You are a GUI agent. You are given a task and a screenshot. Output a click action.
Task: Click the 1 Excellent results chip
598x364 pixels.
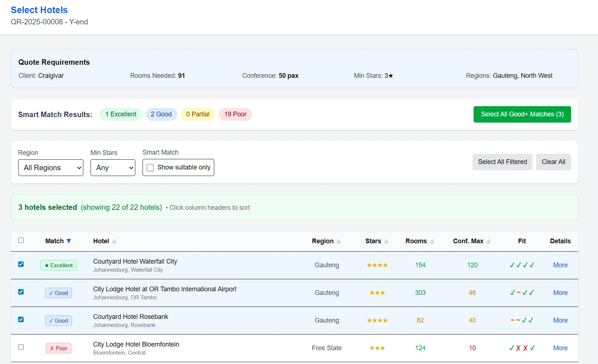[x=120, y=114]
